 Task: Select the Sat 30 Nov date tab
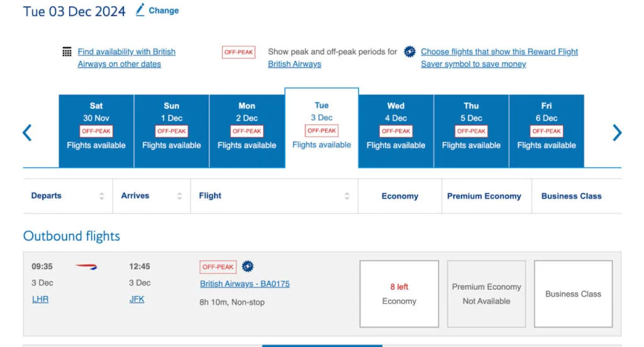tap(96, 131)
